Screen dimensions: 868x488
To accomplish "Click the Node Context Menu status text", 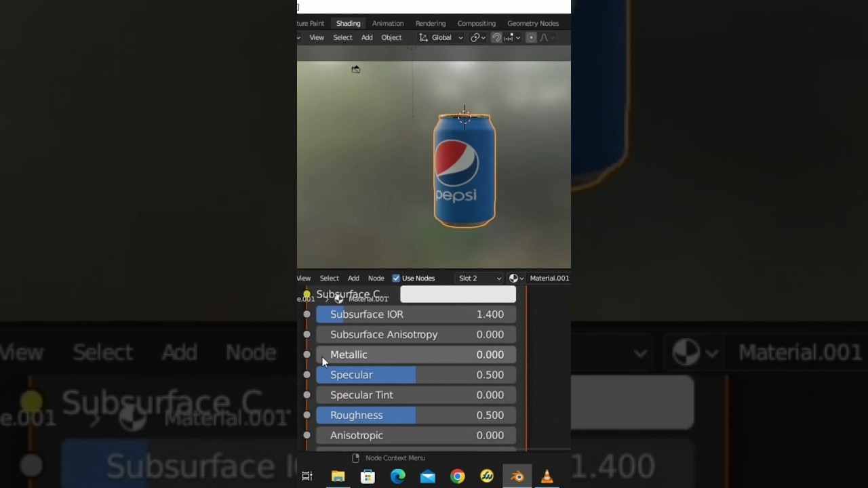I will point(395,458).
